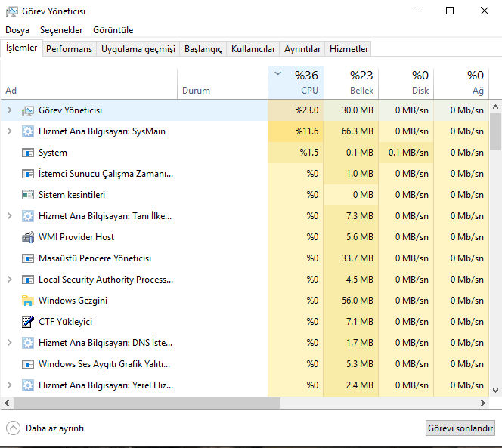Switch to the Performans tab
The image size is (502, 448).
point(69,49)
